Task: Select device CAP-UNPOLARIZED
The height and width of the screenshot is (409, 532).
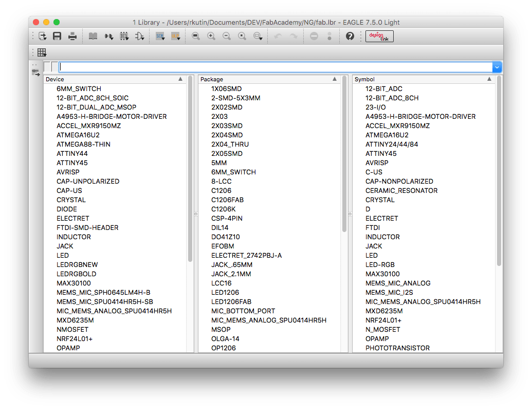Action: tap(88, 182)
